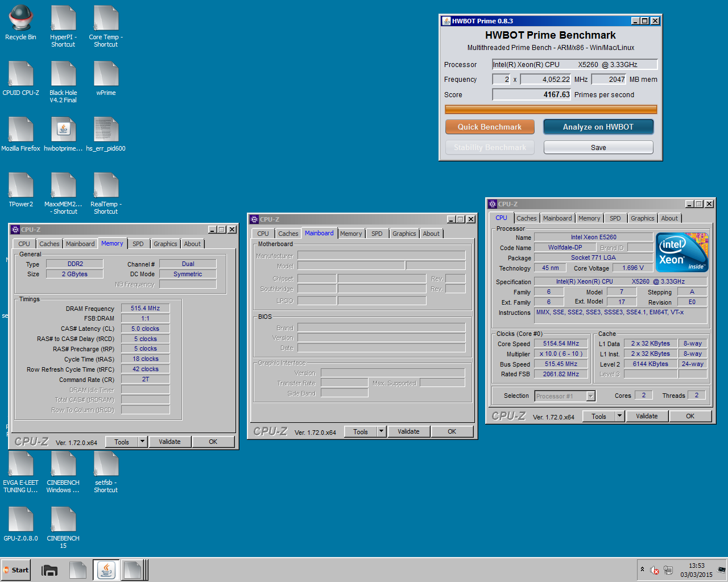728x582 pixels.
Task: Open CINEBENCH Windows desktop icon
Action: [x=63, y=472]
